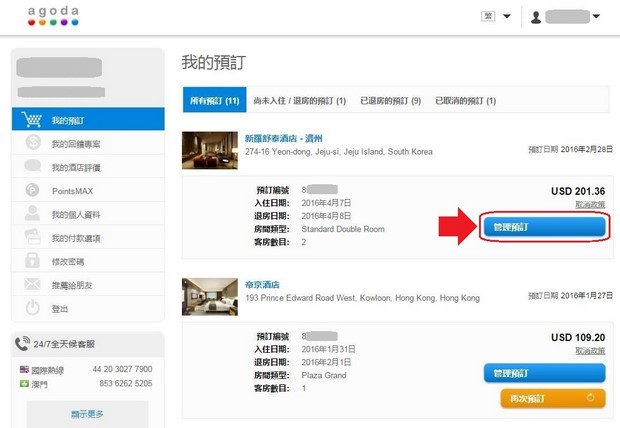Open 我的付款選項 in the sidebar
Viewport: 620px width, 428px height.
(88, 237)
